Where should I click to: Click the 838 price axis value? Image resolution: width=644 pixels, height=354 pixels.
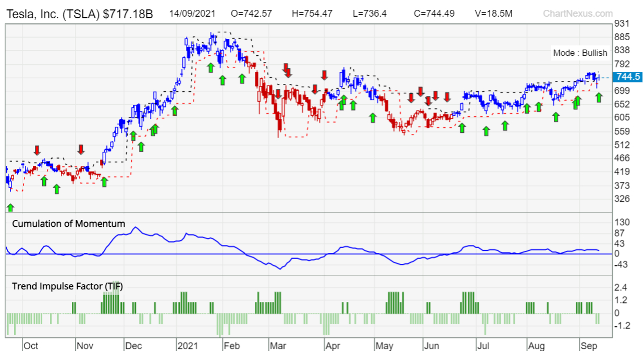click(623, 51)
